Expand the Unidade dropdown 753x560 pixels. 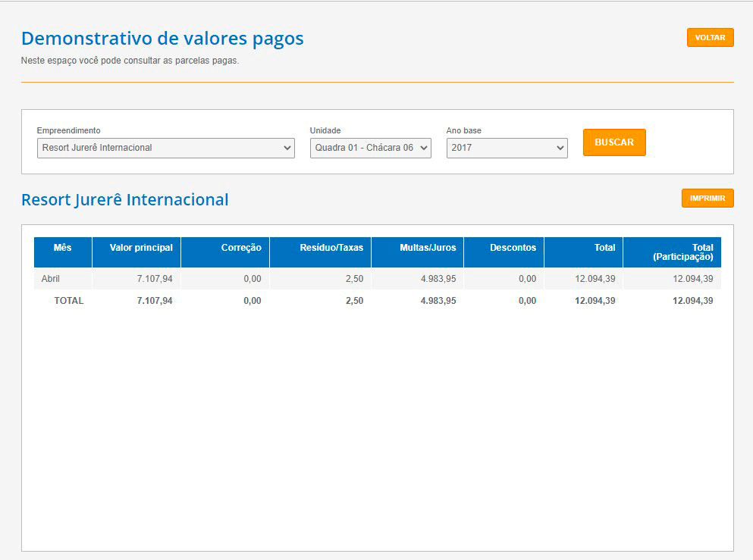(370, 148)
